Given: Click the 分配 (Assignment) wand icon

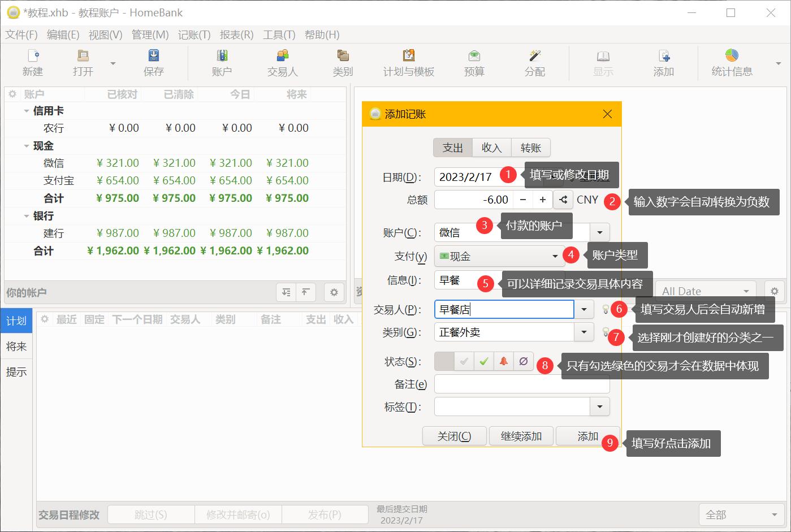Looking at the screenshot, I should click(534, 62).
